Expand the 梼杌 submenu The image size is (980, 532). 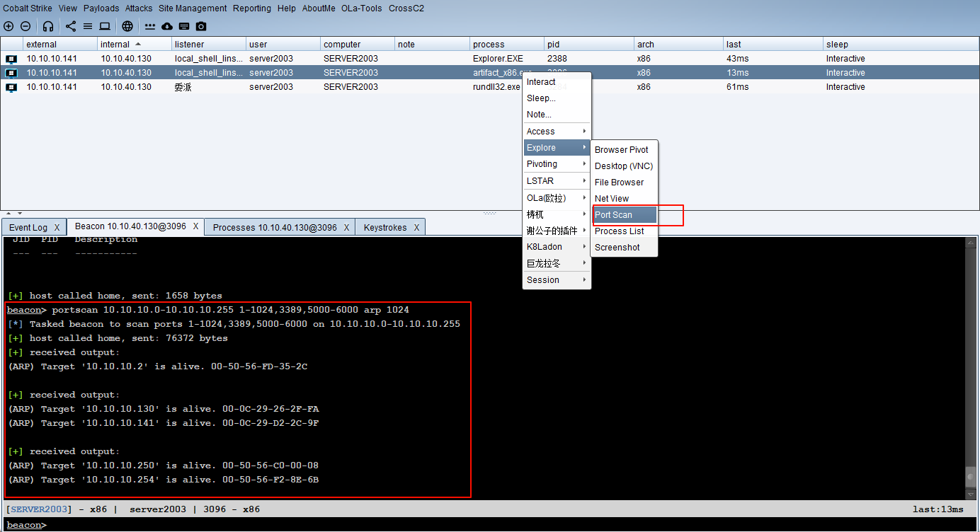click(557, 214)
